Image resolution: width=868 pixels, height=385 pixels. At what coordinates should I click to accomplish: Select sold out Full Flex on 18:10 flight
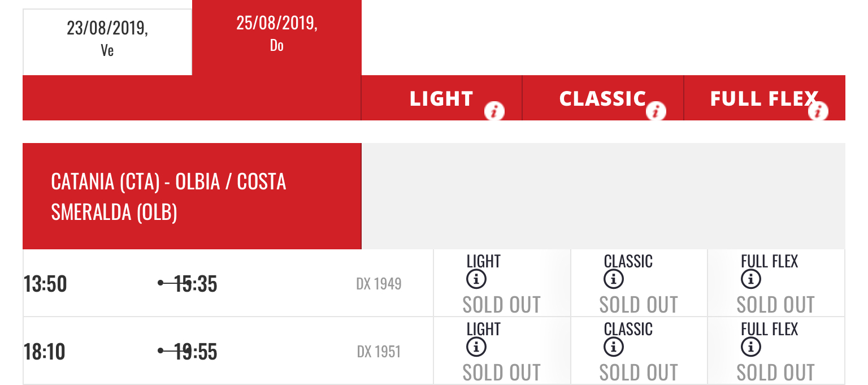(775, 373)
